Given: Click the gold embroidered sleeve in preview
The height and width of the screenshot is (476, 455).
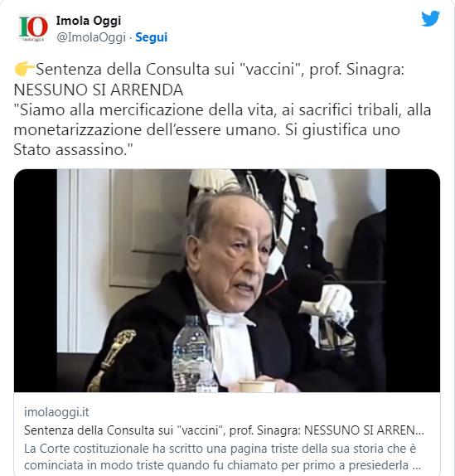Looking at the screenshot, I should click(111, 360).
